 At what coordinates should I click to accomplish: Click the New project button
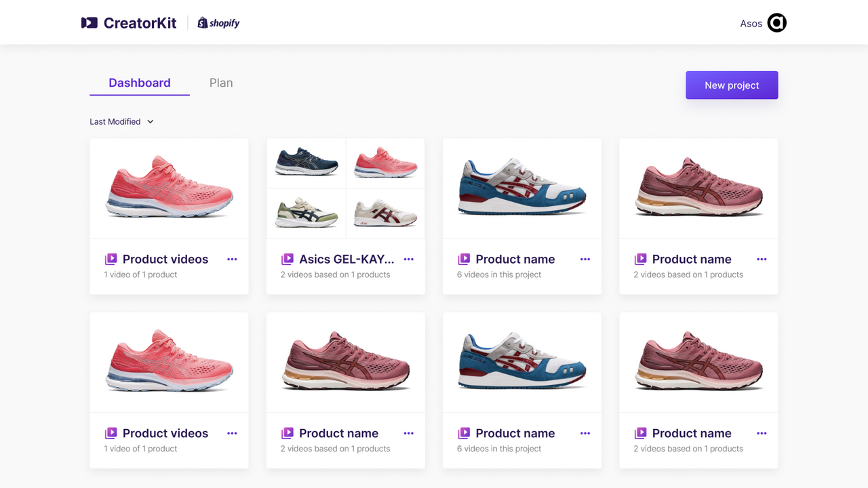point(732,85)
